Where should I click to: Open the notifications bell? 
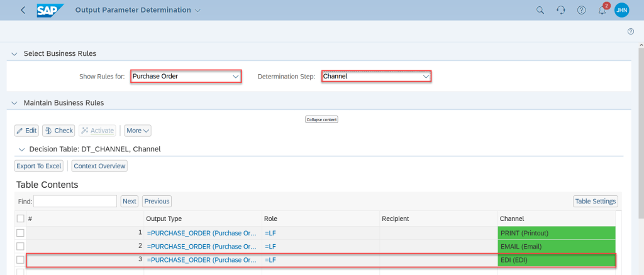(x=602, y=10)
